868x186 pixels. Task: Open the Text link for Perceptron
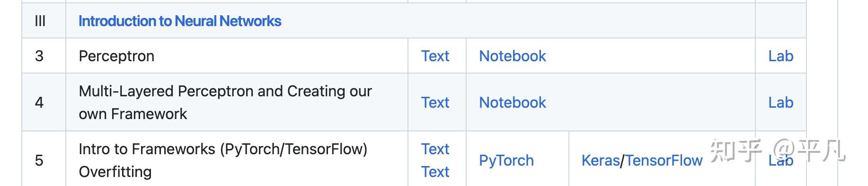[x=435, y=56]
